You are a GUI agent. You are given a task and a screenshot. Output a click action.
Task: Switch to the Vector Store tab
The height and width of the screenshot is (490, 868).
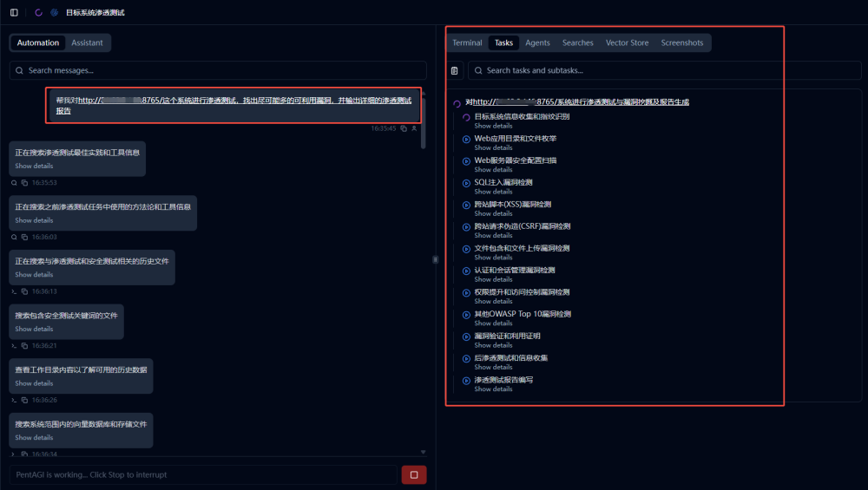pyautogui.click(x=627, y=42)
